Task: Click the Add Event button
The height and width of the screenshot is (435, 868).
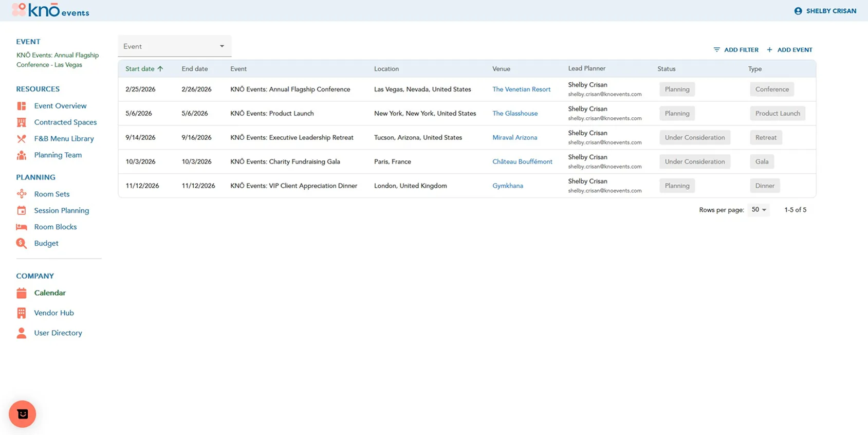Action: pos(789,50)
